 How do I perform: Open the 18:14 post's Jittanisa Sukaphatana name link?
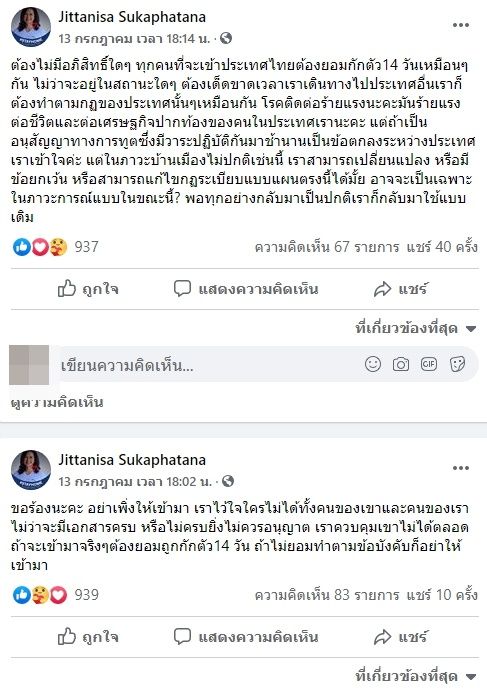132,17
